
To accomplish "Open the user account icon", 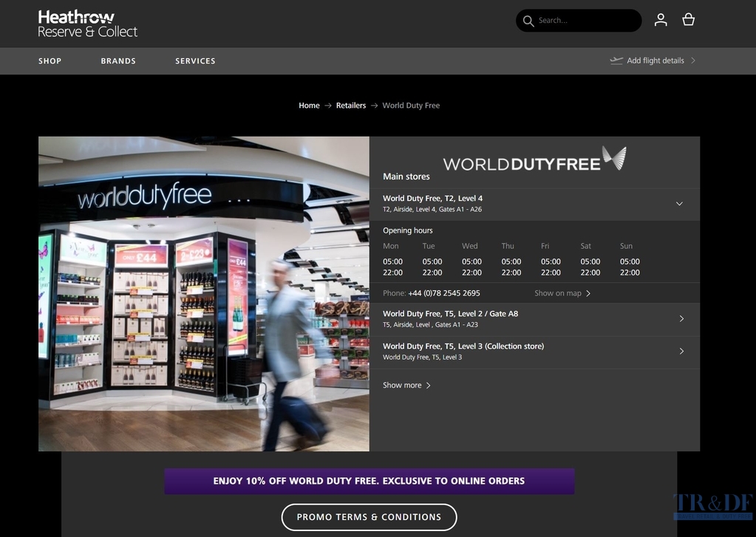I will coord(661,20).
